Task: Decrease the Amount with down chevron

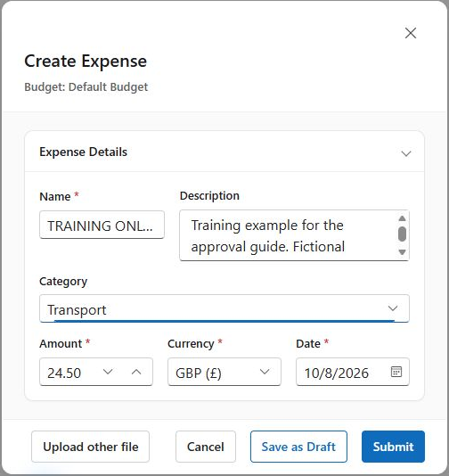Action: 108,372
